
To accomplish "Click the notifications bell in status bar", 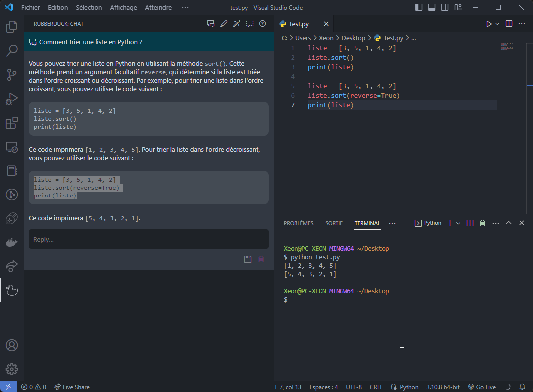I will 522,387.
